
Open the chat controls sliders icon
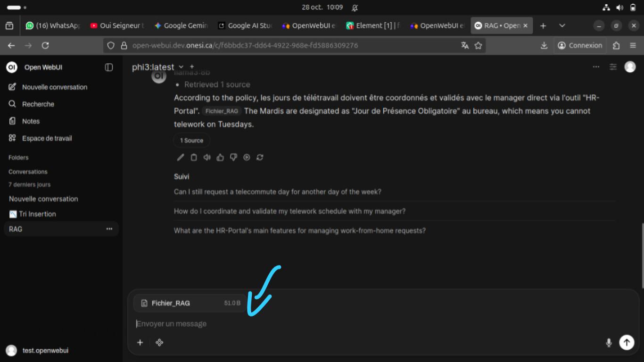coord(613,67)
